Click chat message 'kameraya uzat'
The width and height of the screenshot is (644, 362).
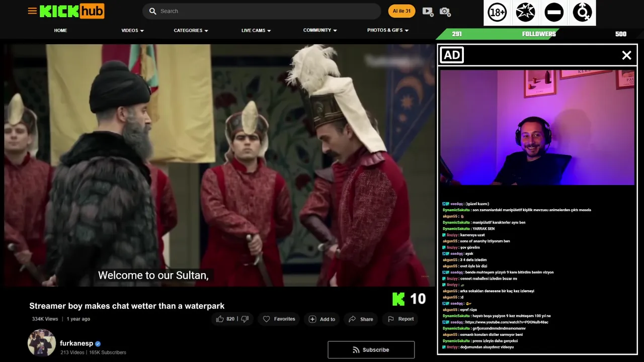coord(472,235)
